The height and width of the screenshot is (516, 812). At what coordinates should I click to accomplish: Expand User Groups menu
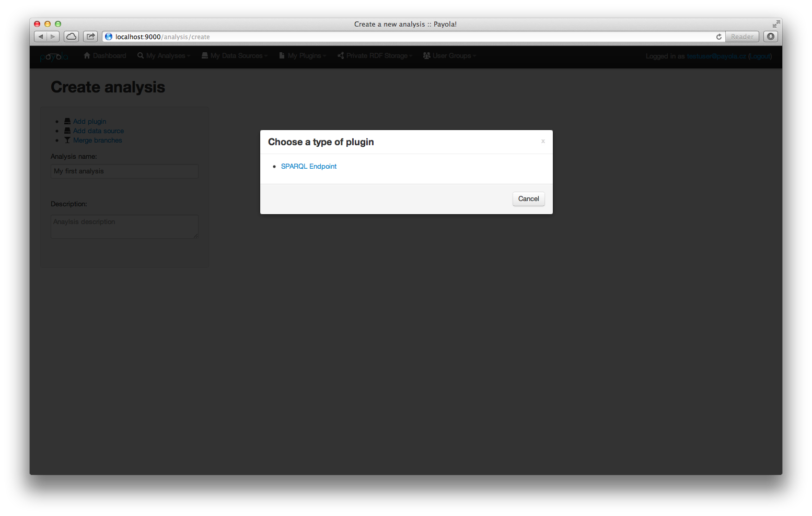[x=449, y=56]
